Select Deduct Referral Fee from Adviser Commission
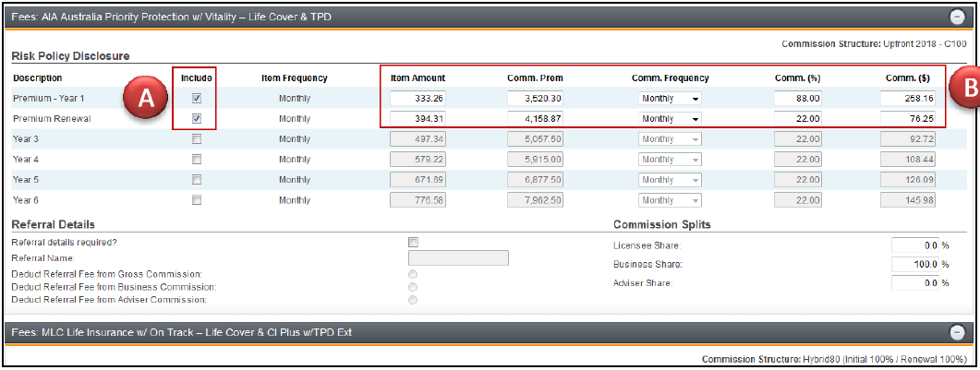 click(x=413, y=300)
